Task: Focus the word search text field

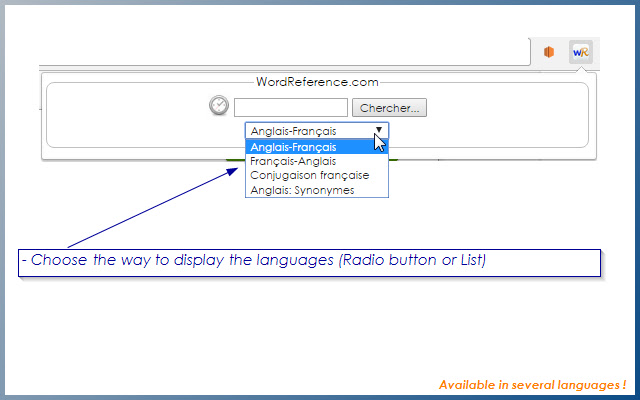Action: [291, 108]
